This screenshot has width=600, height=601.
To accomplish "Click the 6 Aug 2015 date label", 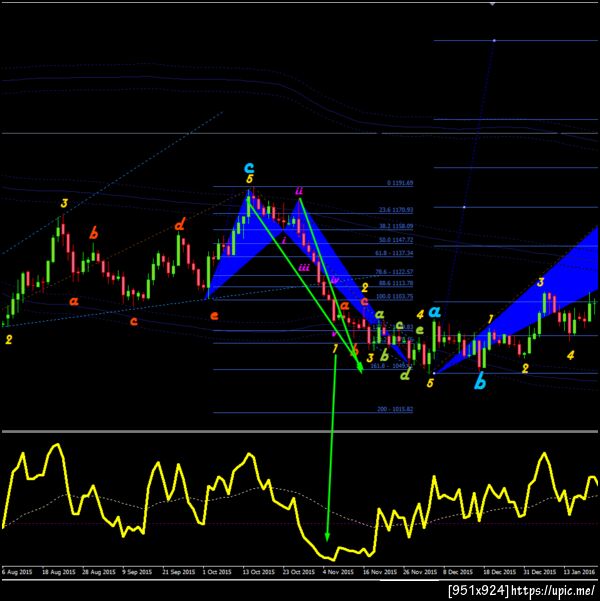I will [x=17, y=572].
